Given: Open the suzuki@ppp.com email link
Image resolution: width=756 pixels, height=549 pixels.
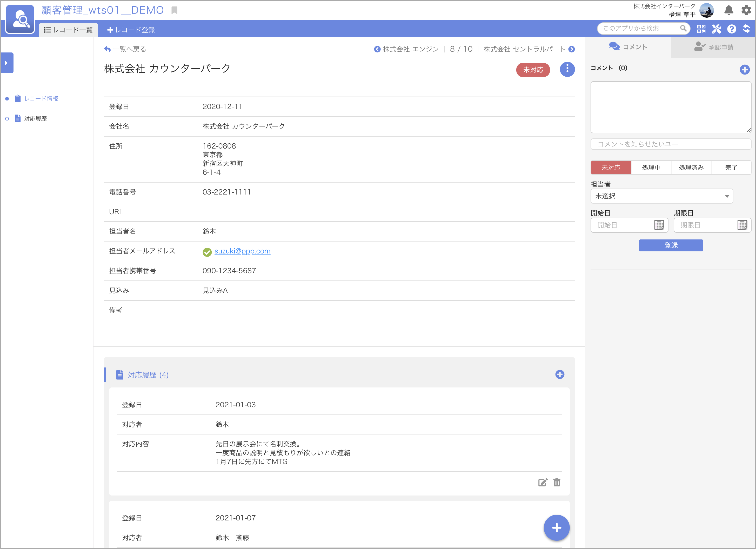Looking at the screenshot, I should point(242,251).
